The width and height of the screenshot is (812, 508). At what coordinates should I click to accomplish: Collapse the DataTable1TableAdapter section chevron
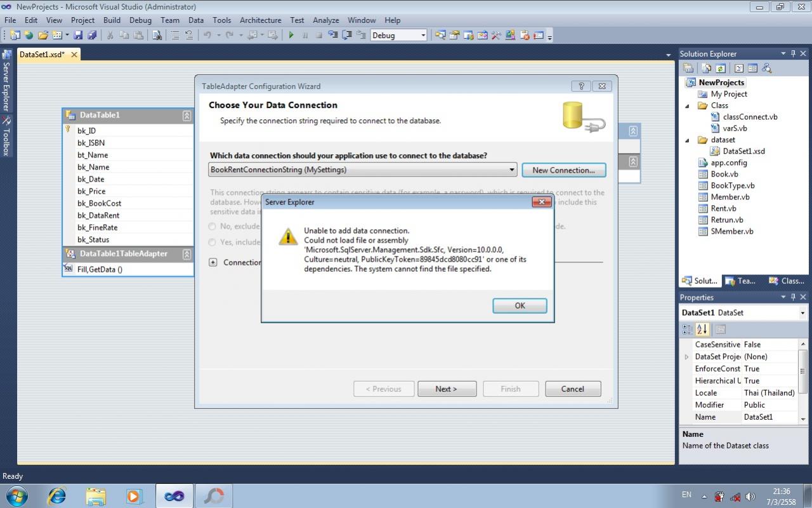click(187, 254)
